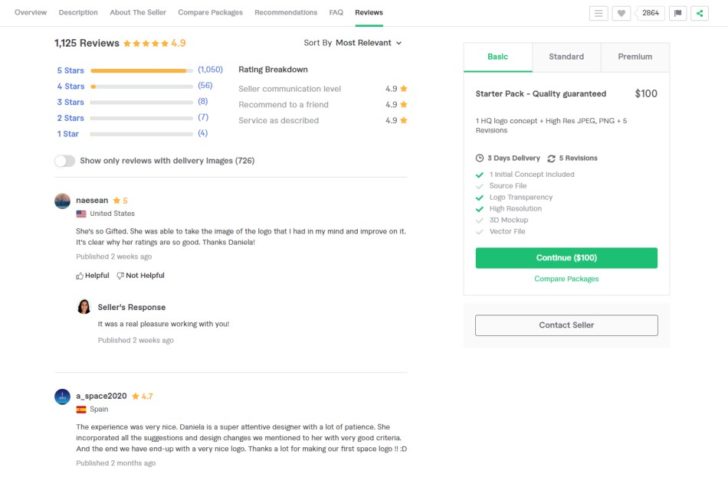Click the Not Helpful thumbs-down icon
The width and height of the screenshot is (728, 477).
(x=120, y=276)
